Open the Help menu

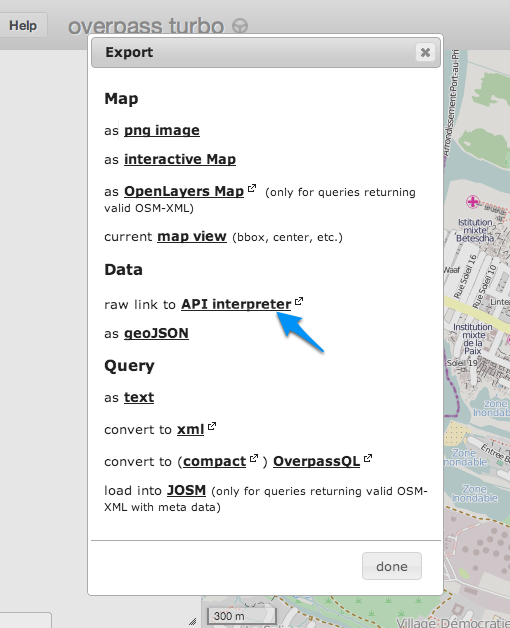tap(23, 25)
